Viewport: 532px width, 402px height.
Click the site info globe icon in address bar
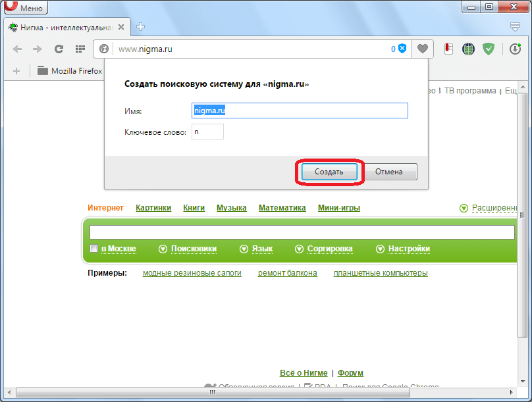click(x=104, y=49)
